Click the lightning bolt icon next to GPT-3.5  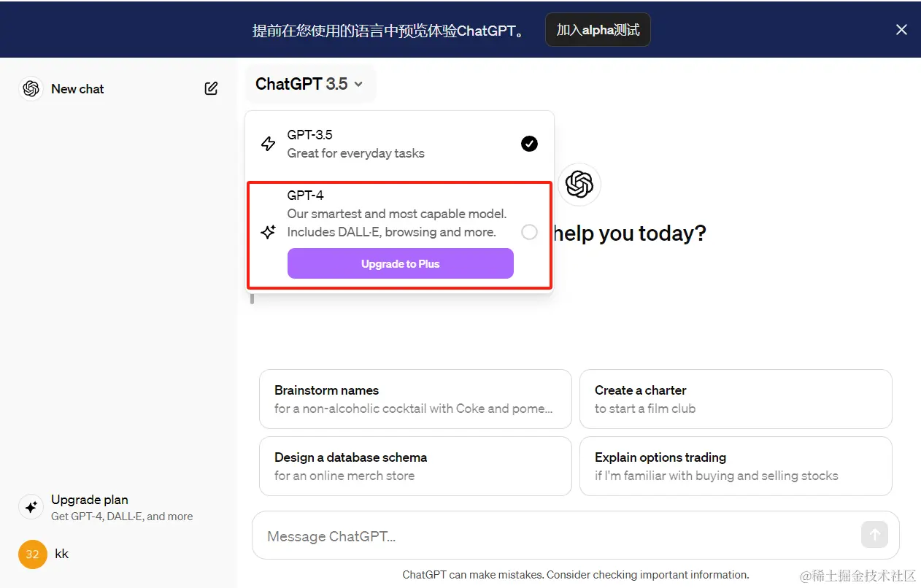tap(268, 144)
